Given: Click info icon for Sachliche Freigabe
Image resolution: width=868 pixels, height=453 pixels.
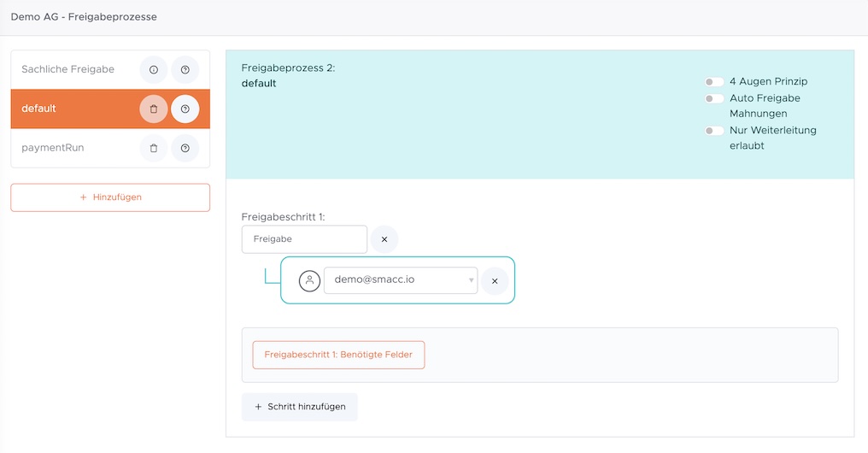Looking at the screenshot, I should pos(154,69).
